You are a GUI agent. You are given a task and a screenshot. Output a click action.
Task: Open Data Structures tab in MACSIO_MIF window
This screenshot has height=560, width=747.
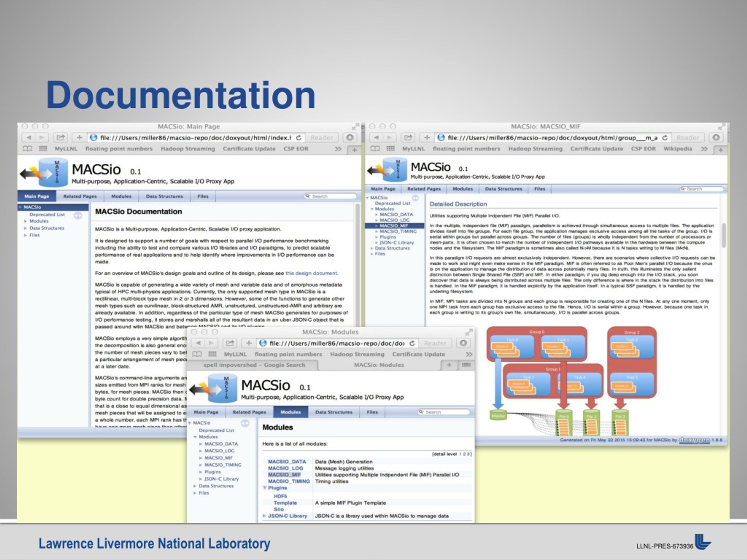(x=504, y=189)
